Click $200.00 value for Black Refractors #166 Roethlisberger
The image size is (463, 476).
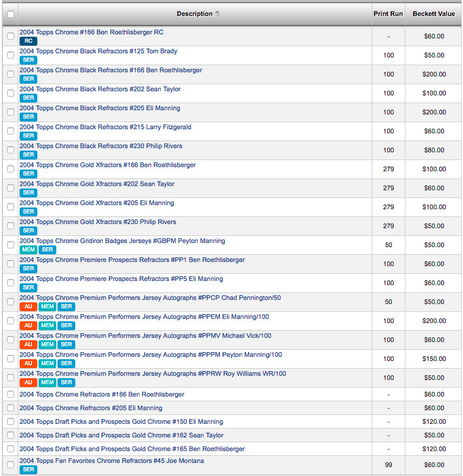[434, 74]
